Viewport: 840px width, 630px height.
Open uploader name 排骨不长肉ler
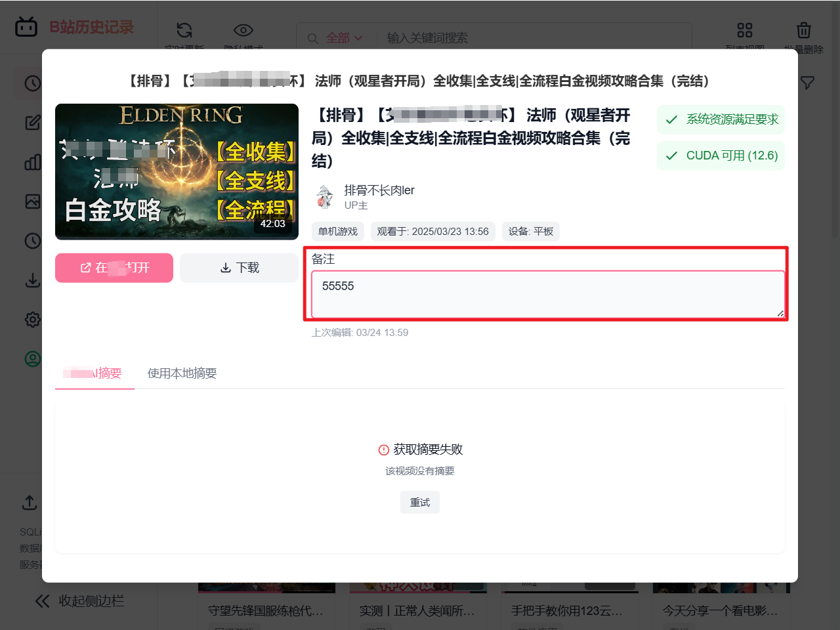379,190
